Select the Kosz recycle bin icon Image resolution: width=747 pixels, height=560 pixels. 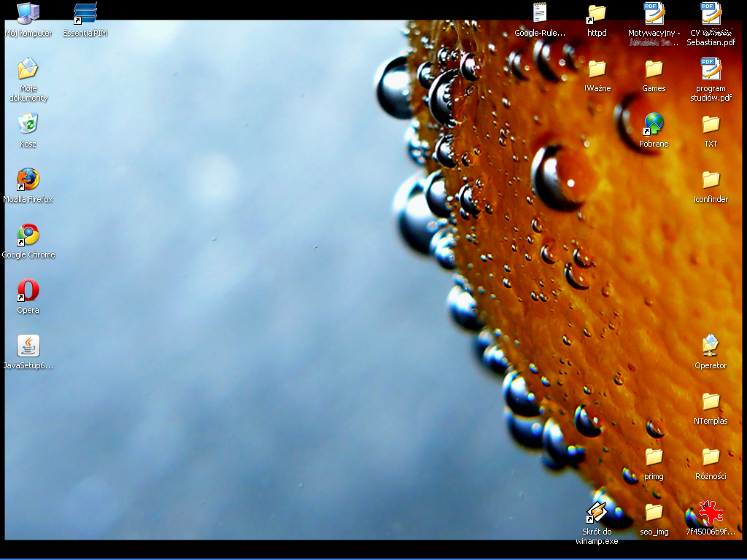click(x=28, y=124)
